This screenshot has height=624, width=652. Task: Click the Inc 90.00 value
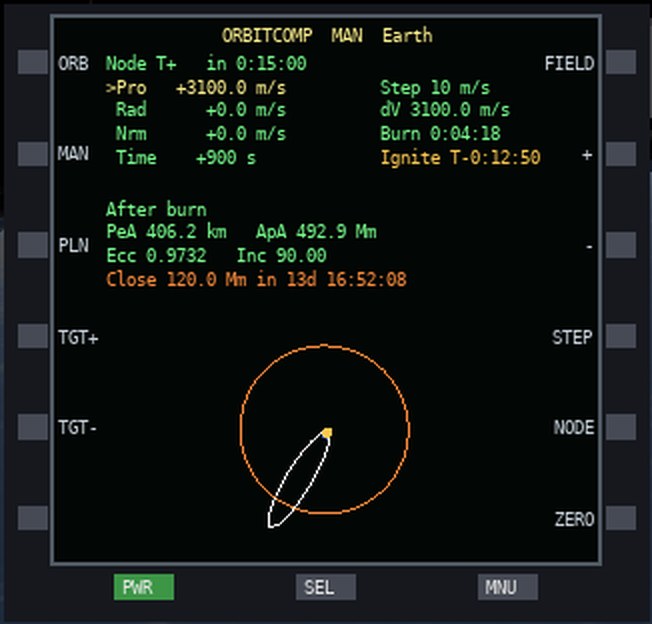click(282, 255)
